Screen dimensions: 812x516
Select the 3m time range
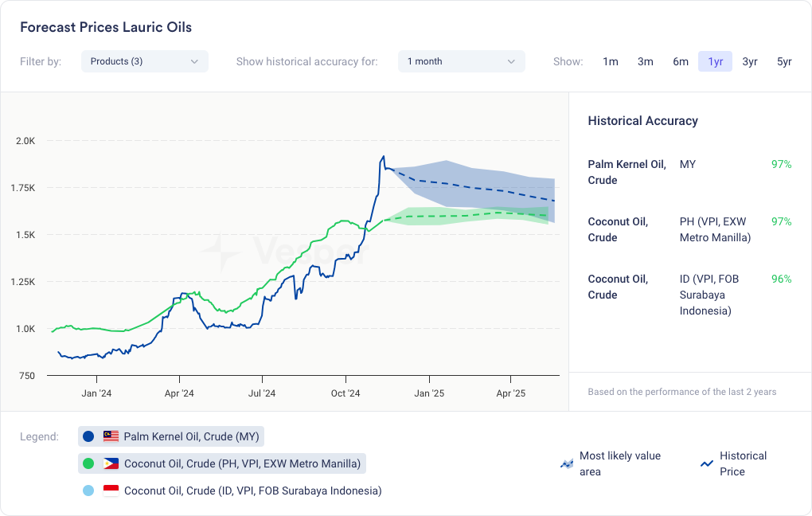click(x=646, y=61)
